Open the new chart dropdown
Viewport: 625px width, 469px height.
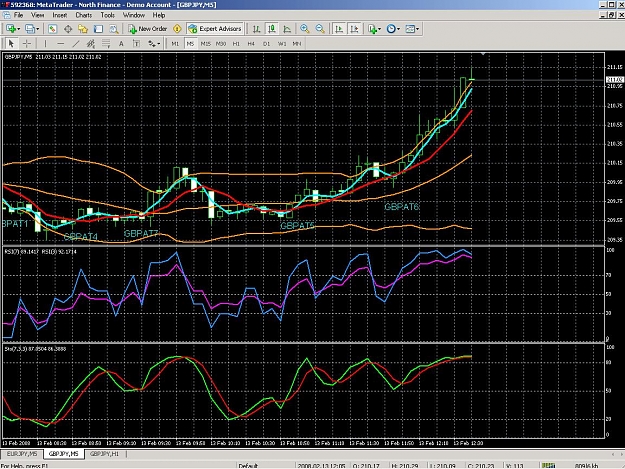pyautogui.click(x=12, y=29)
